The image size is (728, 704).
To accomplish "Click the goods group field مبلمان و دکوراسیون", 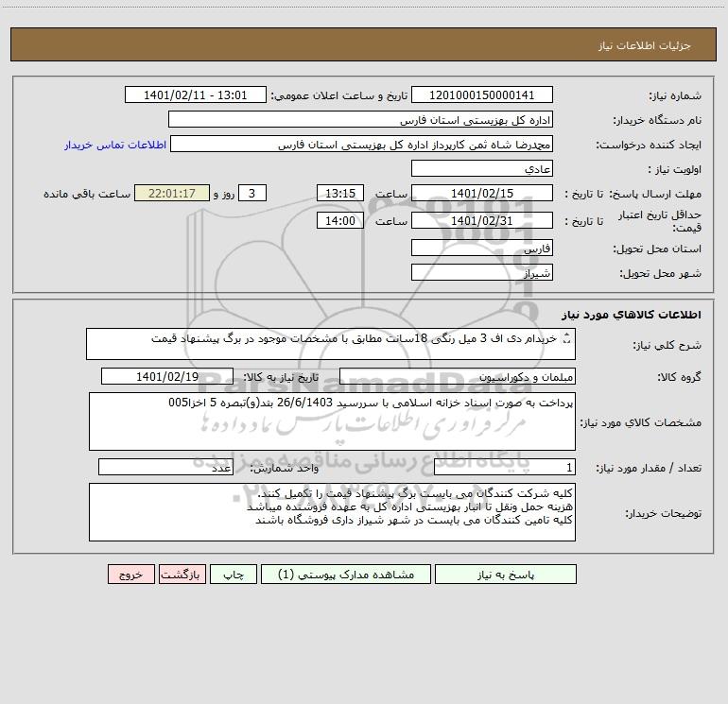I will [x=458, y=377].
